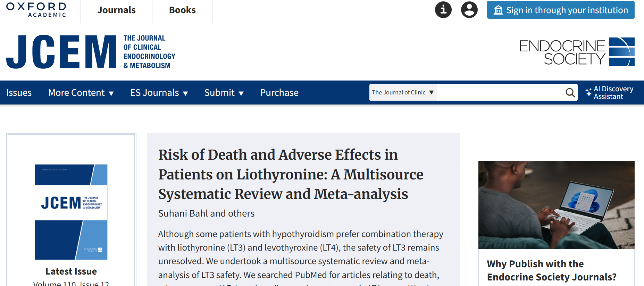Screen dimensions: 644x286
Task: Open the search scope journal selector
Action: (x=403, y=92)
